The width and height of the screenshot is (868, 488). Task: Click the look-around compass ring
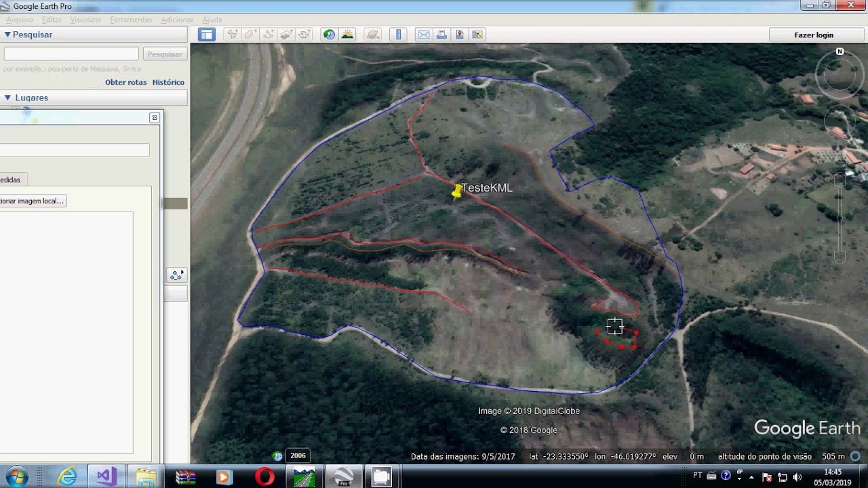[x=840, y=75]
